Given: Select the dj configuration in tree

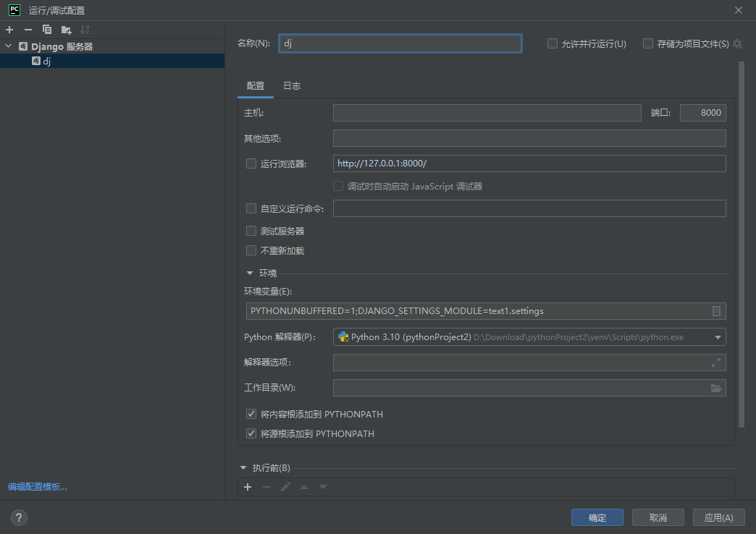Looking at the screenshot, I should pos(112,61).
